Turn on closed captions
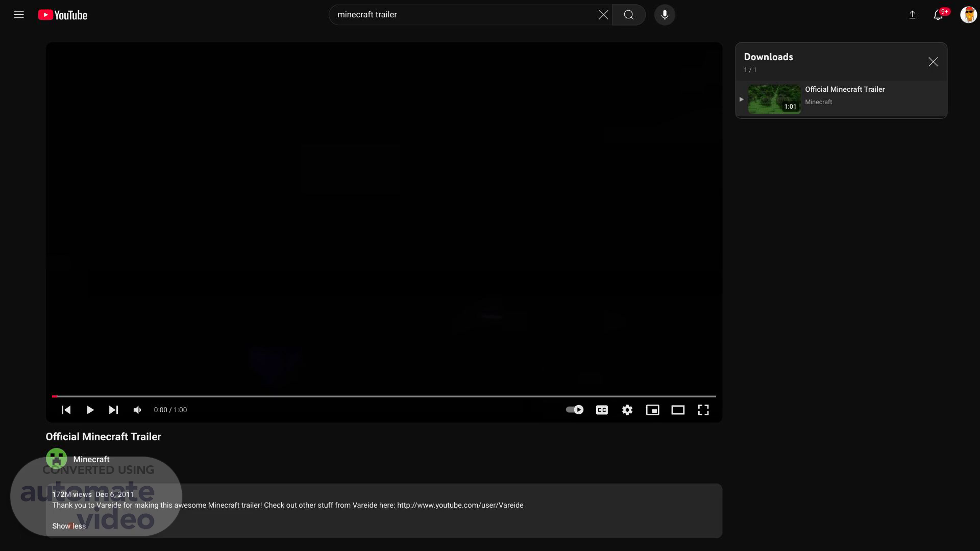 602,410
